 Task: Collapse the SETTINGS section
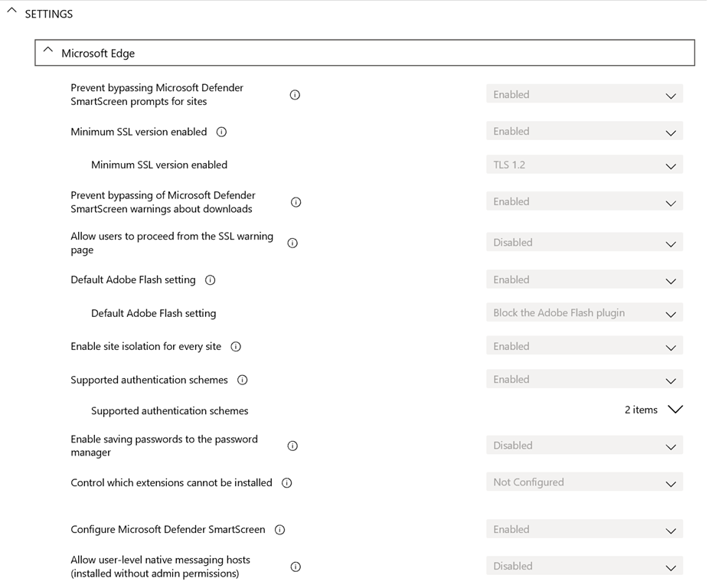[11, 12]
